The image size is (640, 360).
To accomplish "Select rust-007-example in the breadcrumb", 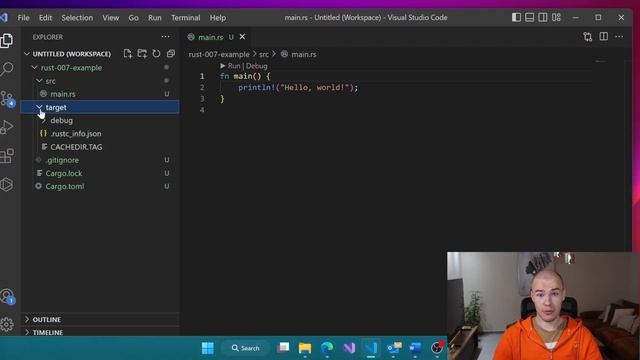I will pos(219,54).
